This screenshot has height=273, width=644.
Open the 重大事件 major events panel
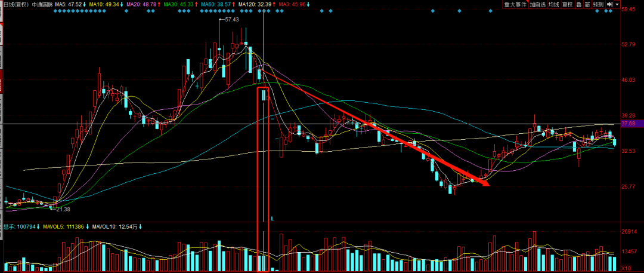(515, 4)
